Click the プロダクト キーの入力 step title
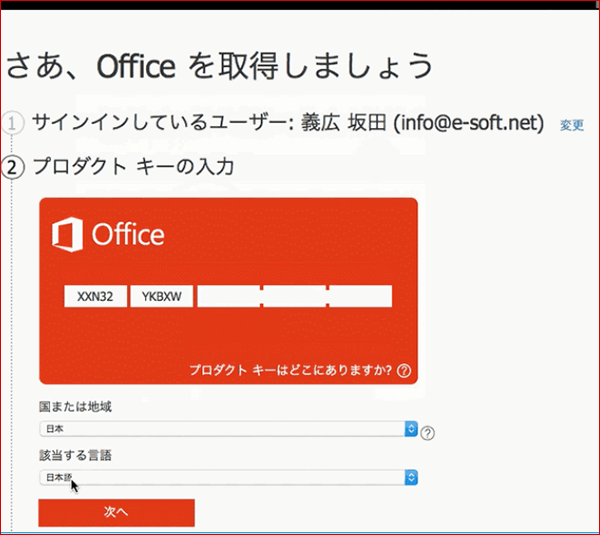The width and height of the screenshot is (600, 535). click(133, 166)
